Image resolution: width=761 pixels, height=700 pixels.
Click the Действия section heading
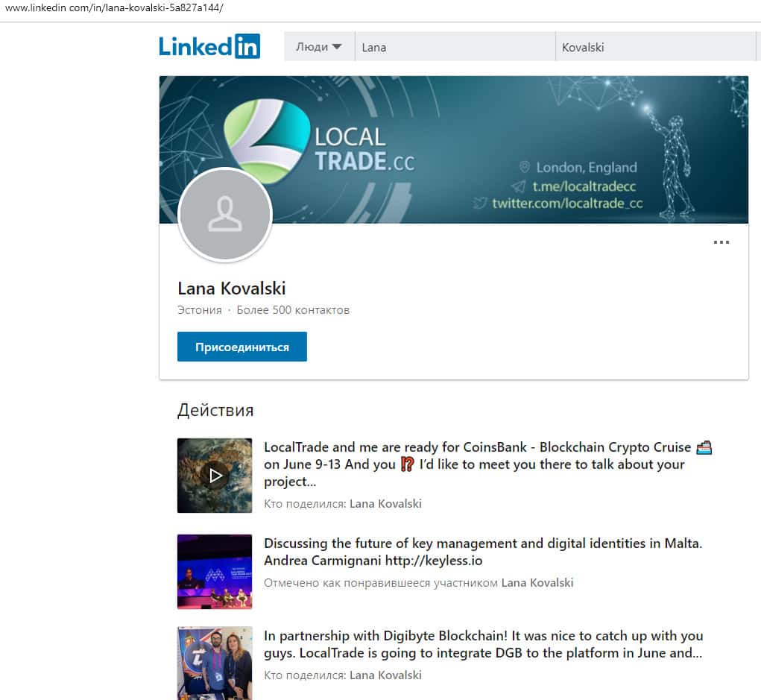coord(215,410)
